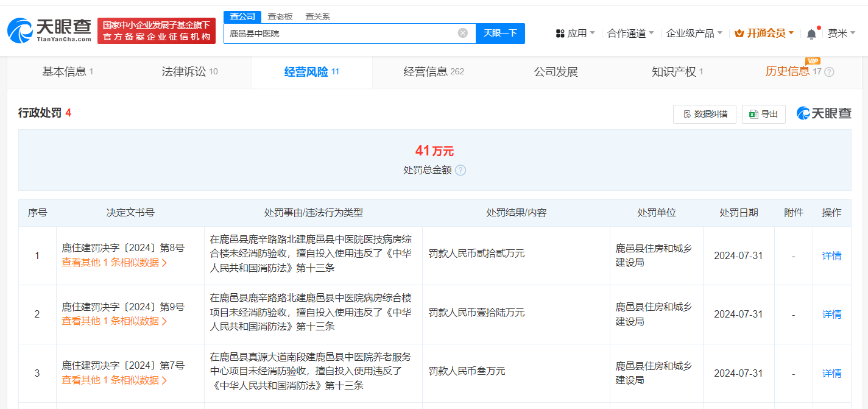Expand the 应用 dropdown menu
Viewport: 868px width, 409px height.
576,34
